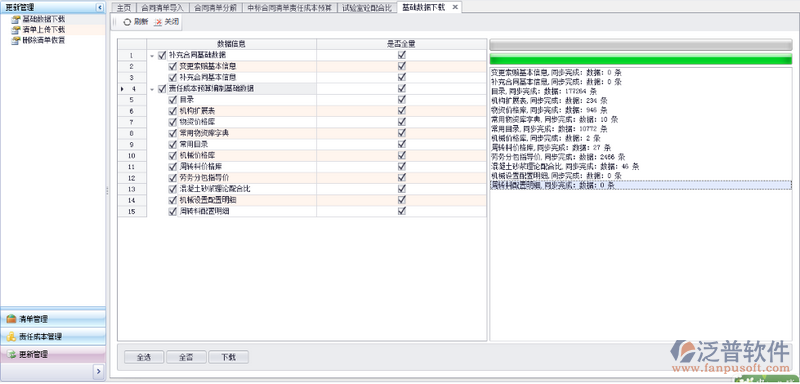Image resolution: width=800 pixels, height=384 pixels.
Task: Open 删除清单数据 icon in left tree
Action: coord(15,41)
